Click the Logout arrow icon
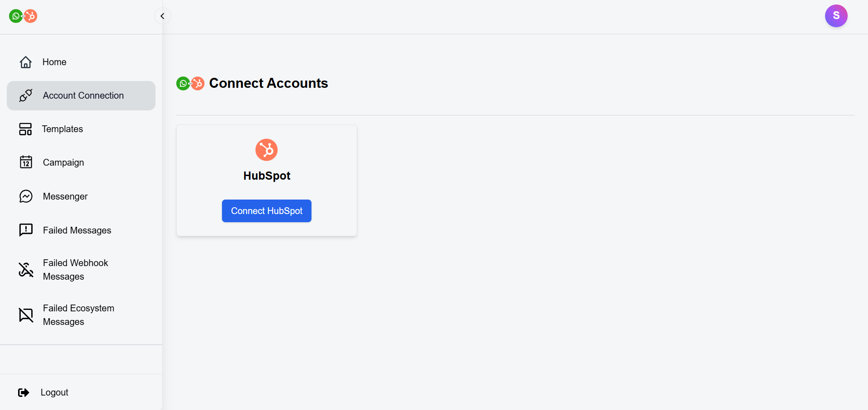This screenshot has height=410, width=868. (x=24, y=392)
